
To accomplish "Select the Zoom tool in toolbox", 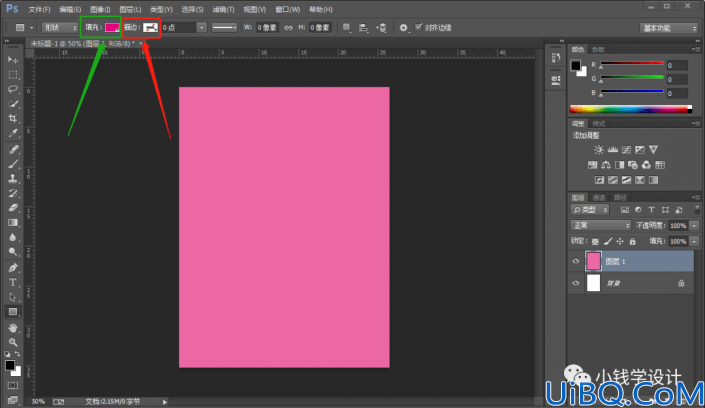I will coord(13,342).
